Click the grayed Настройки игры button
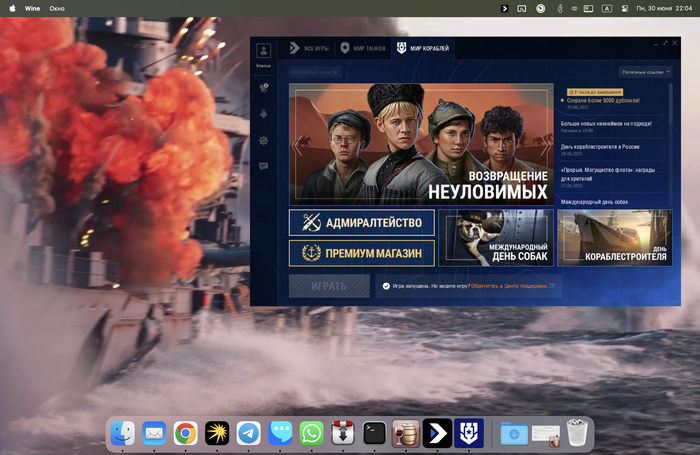 (x=315, y=72)
